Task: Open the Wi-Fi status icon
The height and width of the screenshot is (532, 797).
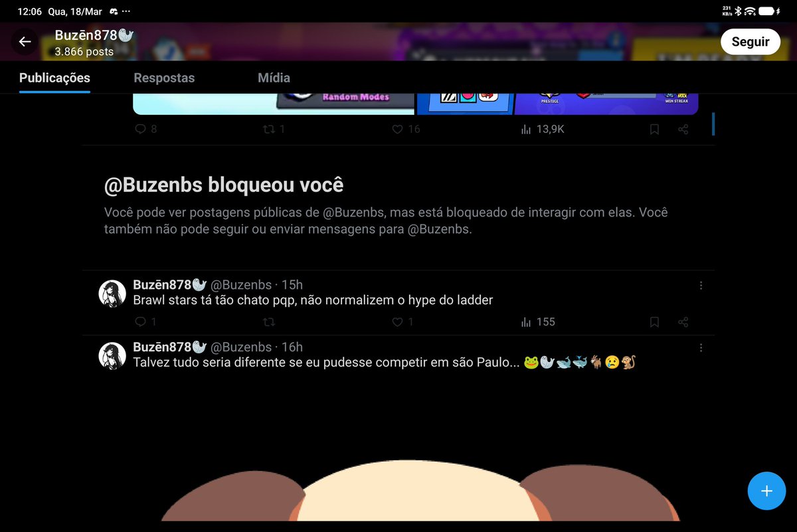Action: (x=750, y=11)
